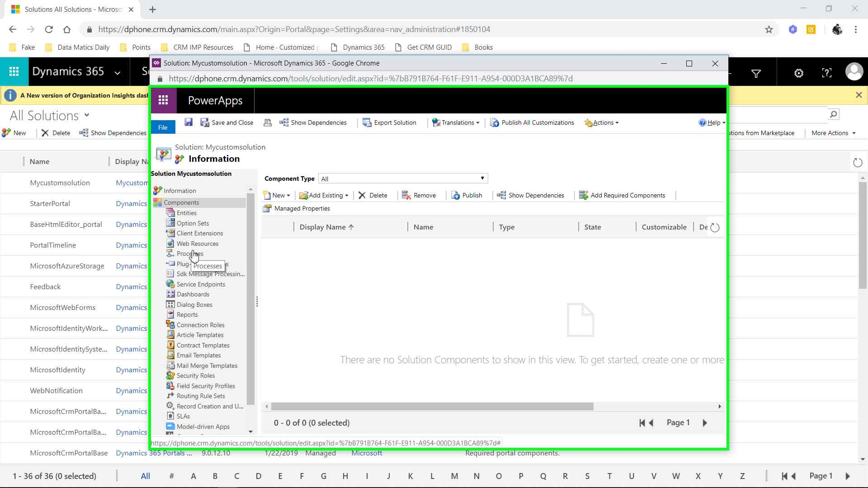868x488 pixels.
Task: Click Save and Close button
Action: pyautogui.click(x=227, y=122)
